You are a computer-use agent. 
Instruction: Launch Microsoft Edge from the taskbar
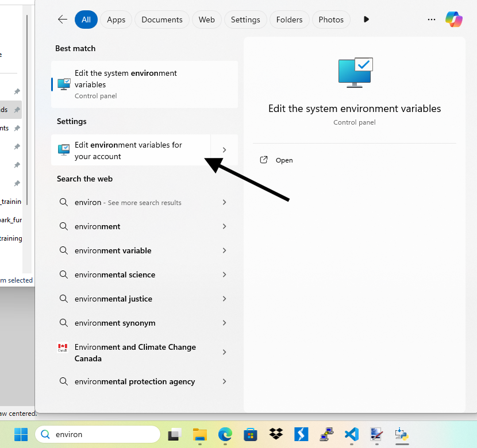click(x=225, y=434)
